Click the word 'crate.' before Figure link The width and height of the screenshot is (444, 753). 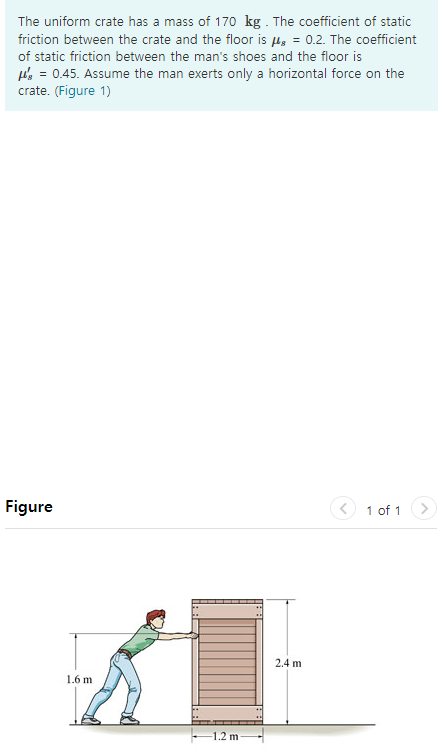(34, 91)
